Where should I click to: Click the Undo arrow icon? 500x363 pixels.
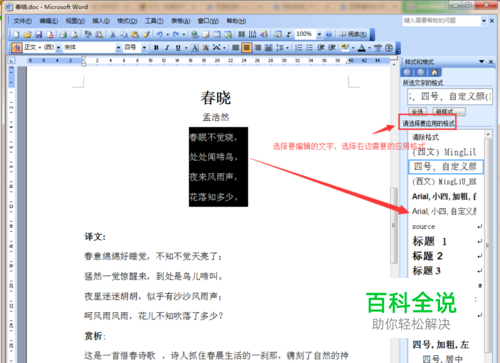coord(160,34)
